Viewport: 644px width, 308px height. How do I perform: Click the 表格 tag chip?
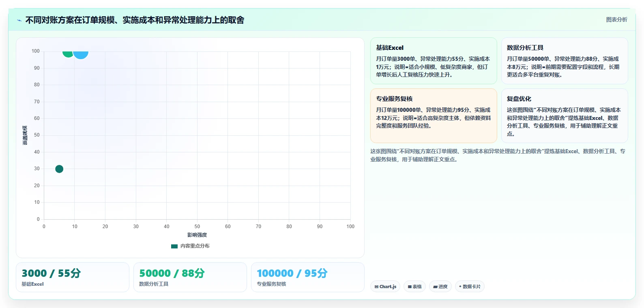click(414, 287)
